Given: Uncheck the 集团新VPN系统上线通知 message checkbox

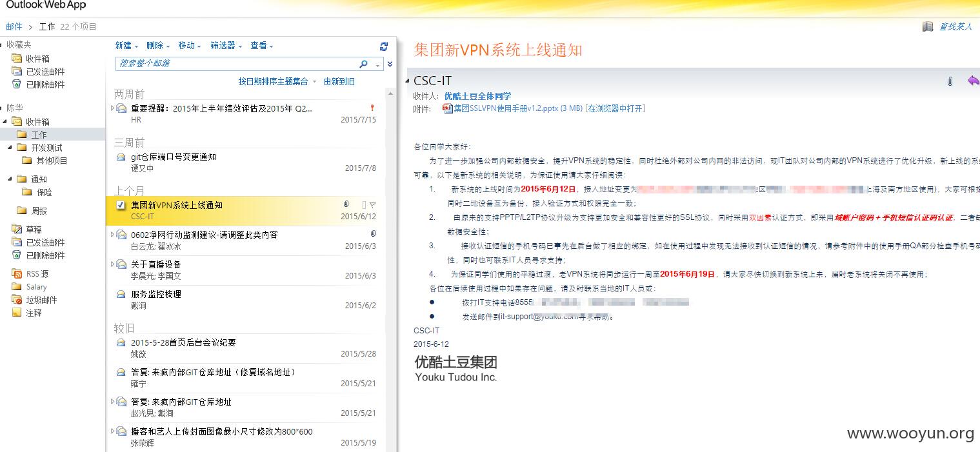Looking at the screenshot, I should click(121, 205).
